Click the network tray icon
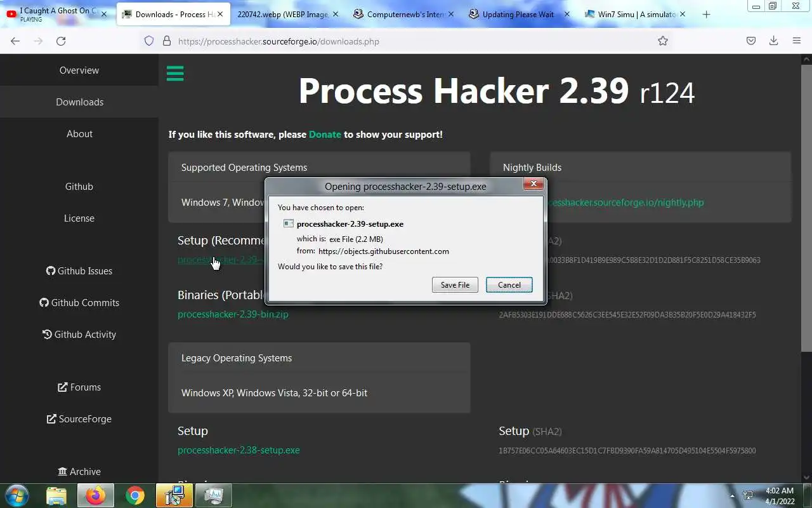812x508 pixels. pos(748,496)
